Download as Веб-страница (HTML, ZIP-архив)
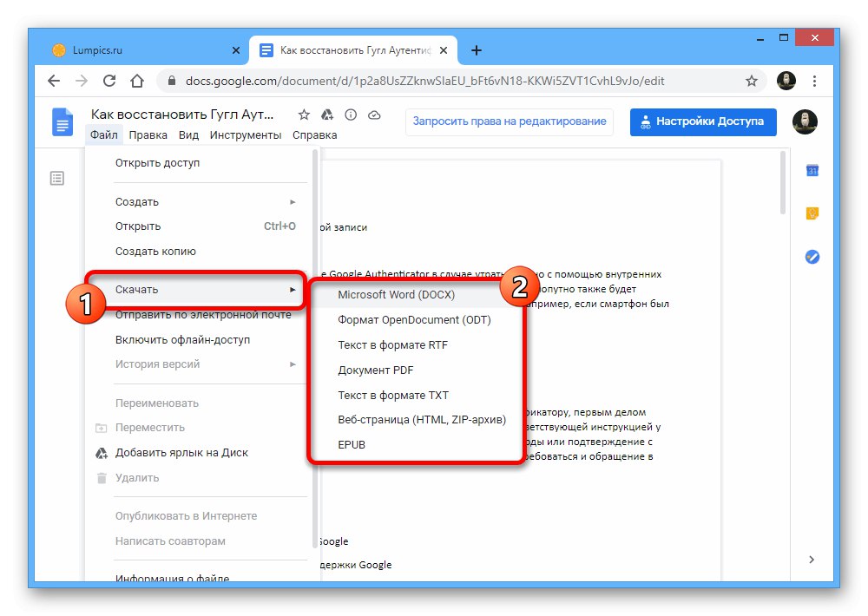Image resolution: width=868 pixels, height=616 pixels. [x=417, y=420]
